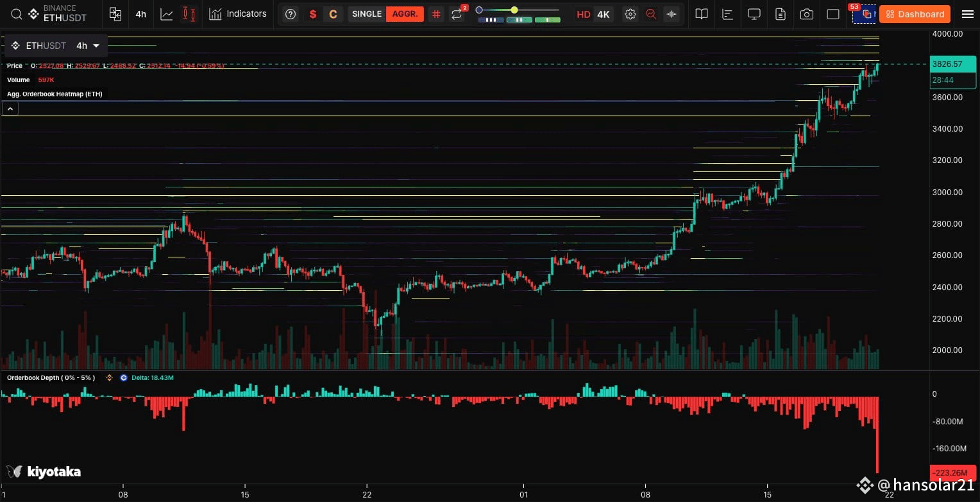Click the 01 date label on time axis
The height and width of the screenshot is (502, 980).
tap(524, 494)
